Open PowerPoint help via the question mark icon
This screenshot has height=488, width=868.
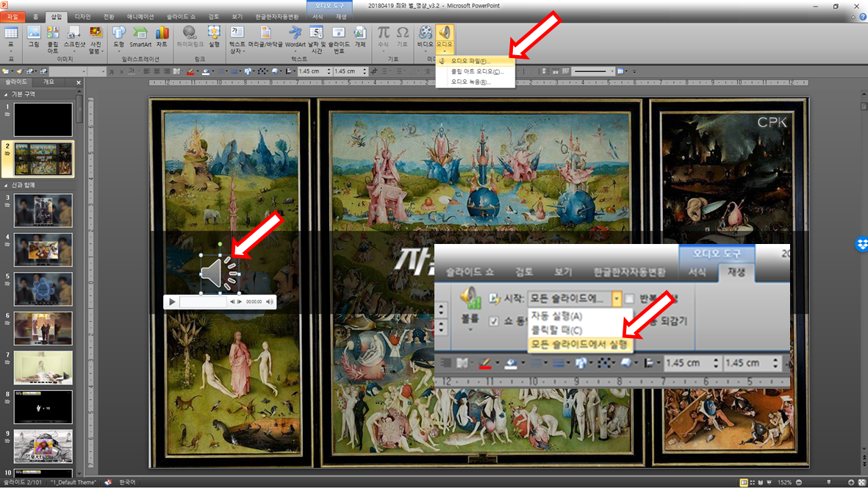pyautogui.click(x=862, y=17)
